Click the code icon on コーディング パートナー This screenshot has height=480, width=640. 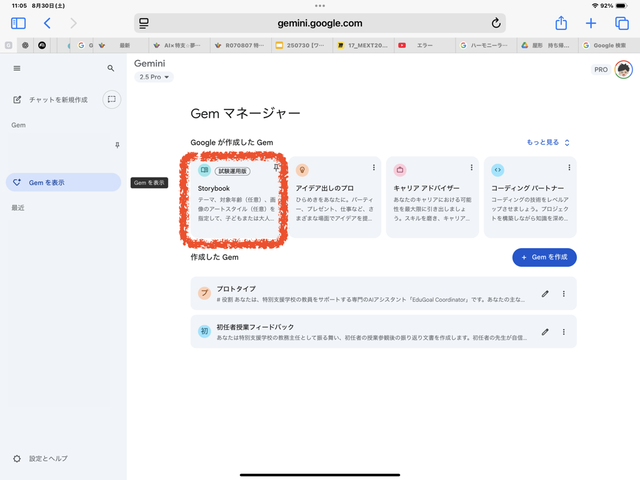coord(498,170)
